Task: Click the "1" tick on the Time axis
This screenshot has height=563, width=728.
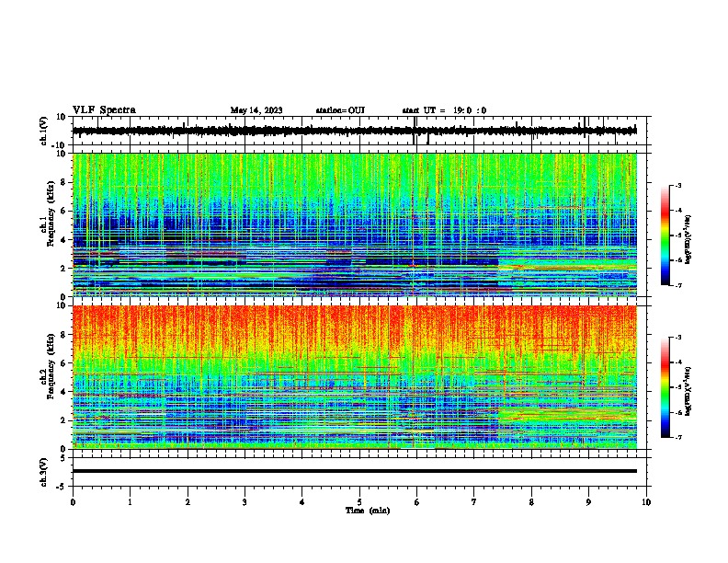Action: [130, 502]
